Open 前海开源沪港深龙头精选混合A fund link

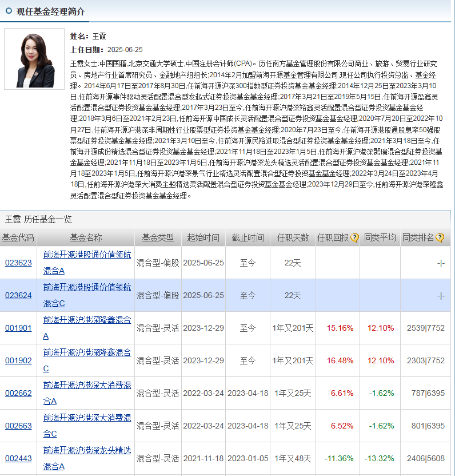tap(87, 458)
